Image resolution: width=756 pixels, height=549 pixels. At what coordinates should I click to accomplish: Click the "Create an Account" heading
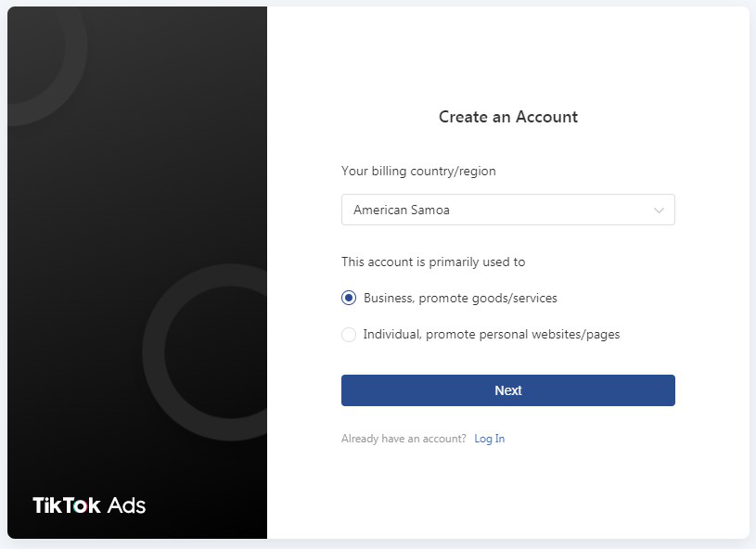[508, 117]
